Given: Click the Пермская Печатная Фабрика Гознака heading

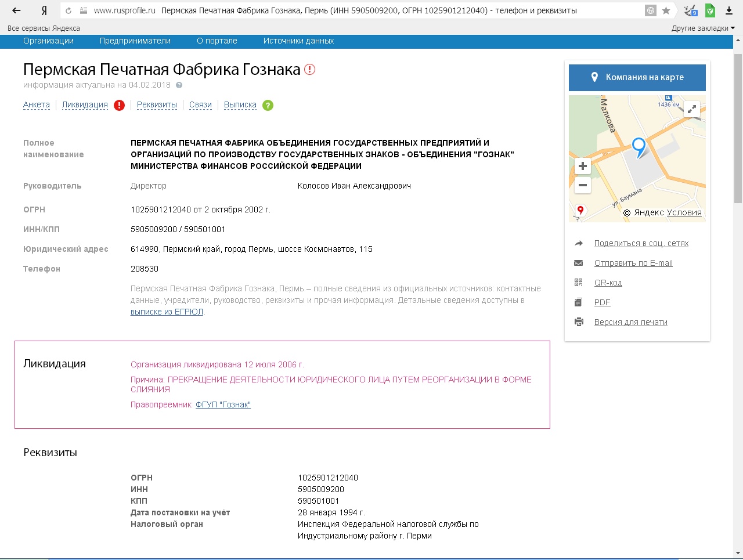Looking at the screenshot, I should [x=162, y=70].
